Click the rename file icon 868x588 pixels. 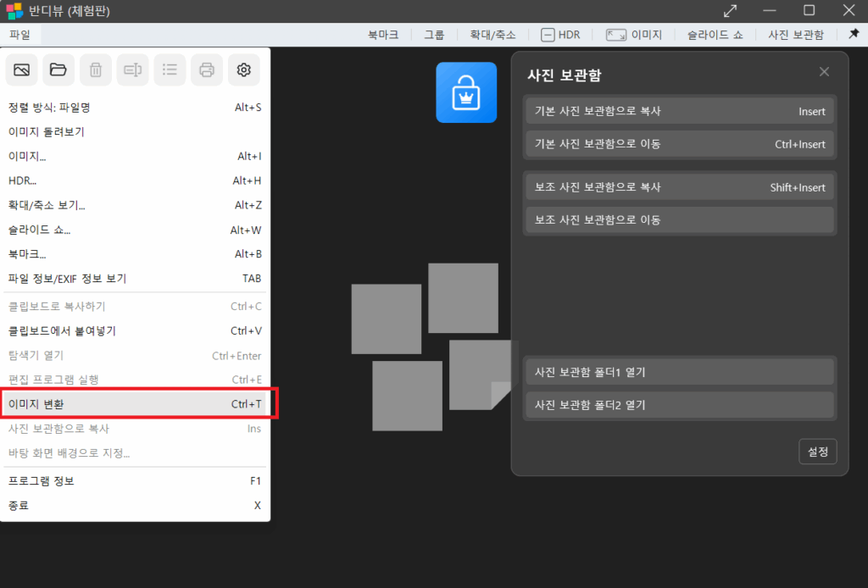coord(132,69)
